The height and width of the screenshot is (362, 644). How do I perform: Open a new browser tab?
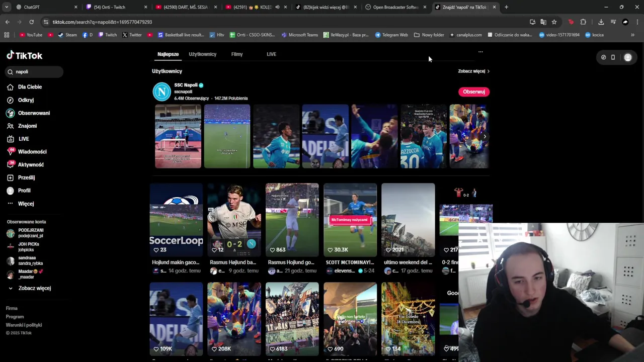(x=506, y=7)
